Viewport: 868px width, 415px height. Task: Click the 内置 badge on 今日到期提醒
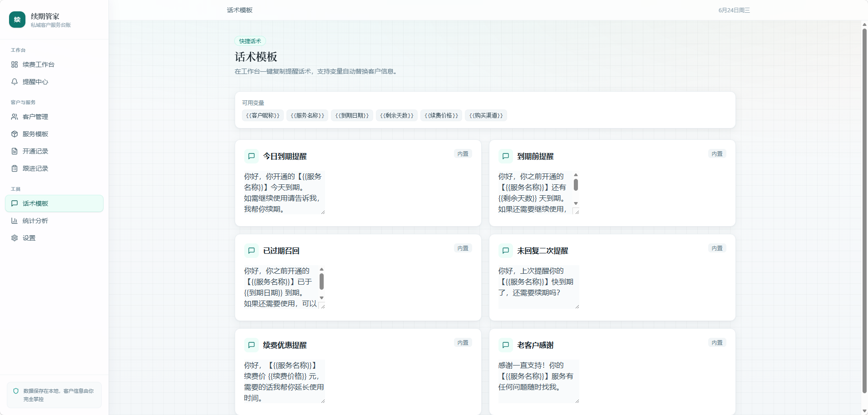[x=463, y=153]
